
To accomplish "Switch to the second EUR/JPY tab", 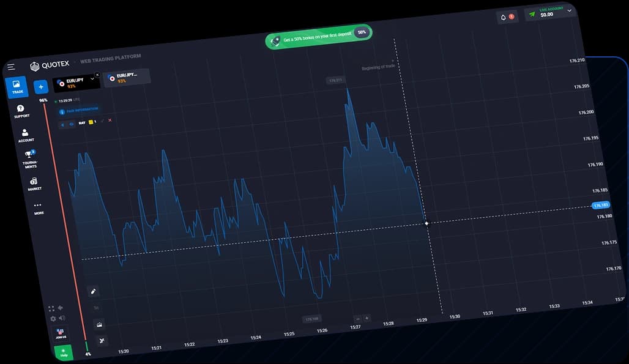I will (x=127, y=78).
